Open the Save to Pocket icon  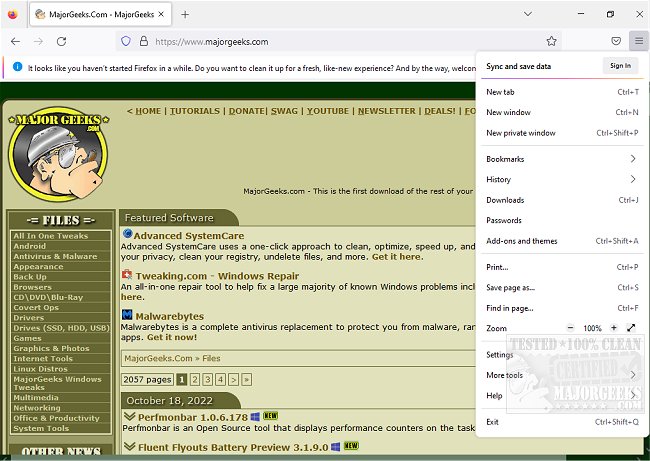616,41
